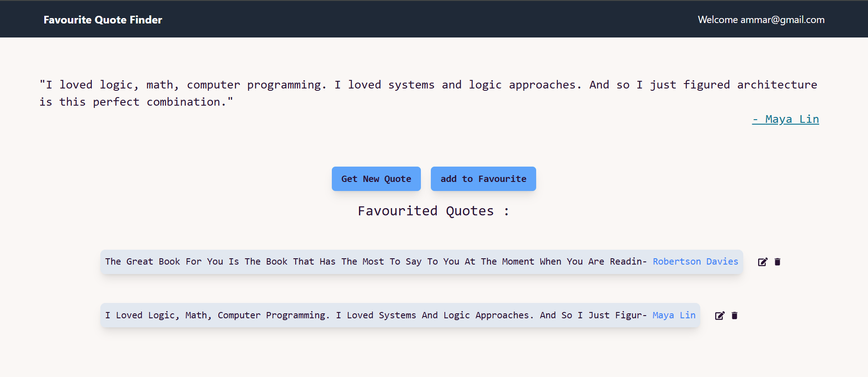The height and width of the screenshot is (377, 868).
Task: Open the underlined '- Maya Lin' author link
Action: [785, 119]
